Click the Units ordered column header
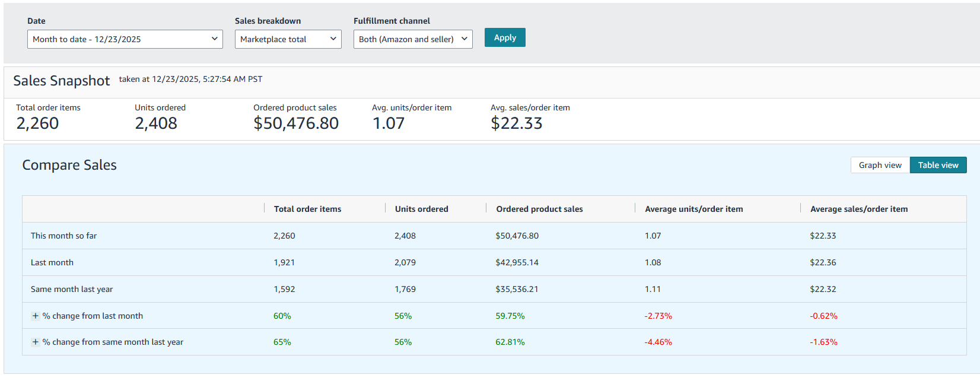980x381 pixels. (x=421, y=209)
